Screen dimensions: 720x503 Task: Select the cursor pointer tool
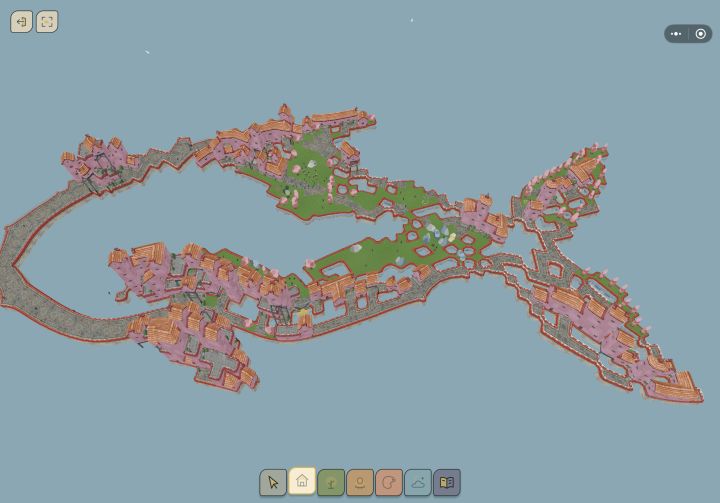point(273,482)
